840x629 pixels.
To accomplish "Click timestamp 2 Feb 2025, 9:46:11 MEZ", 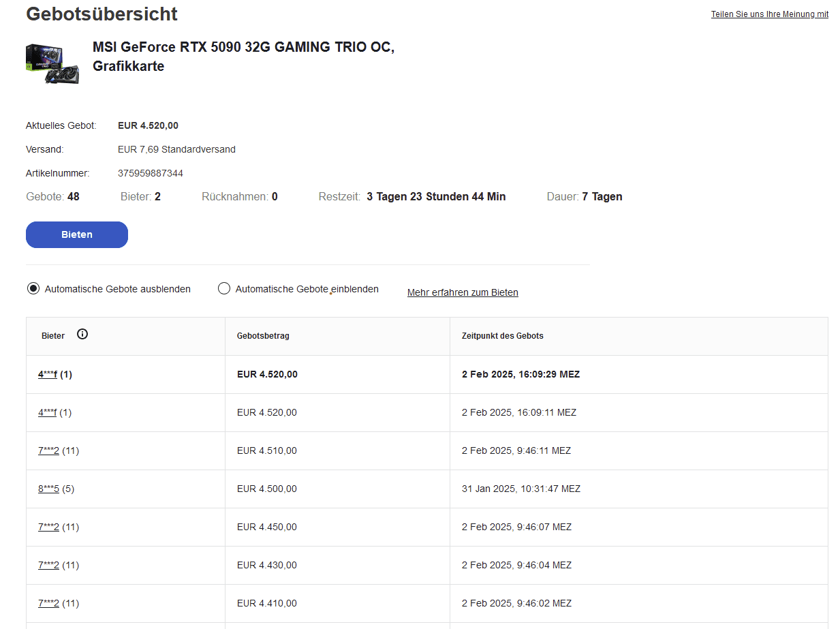I will (x=516, y=450).
